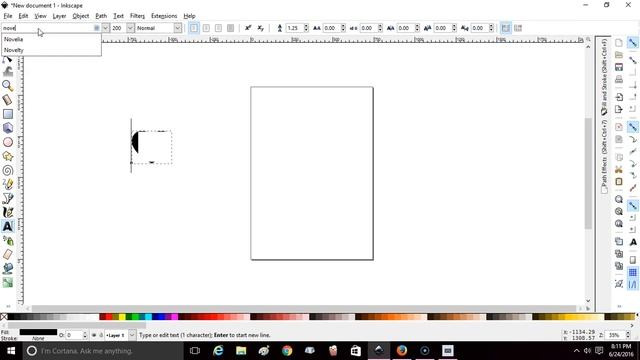Adjust word spacing stepper arrows
Screen dimensions: 640x360
click(380, 28)
